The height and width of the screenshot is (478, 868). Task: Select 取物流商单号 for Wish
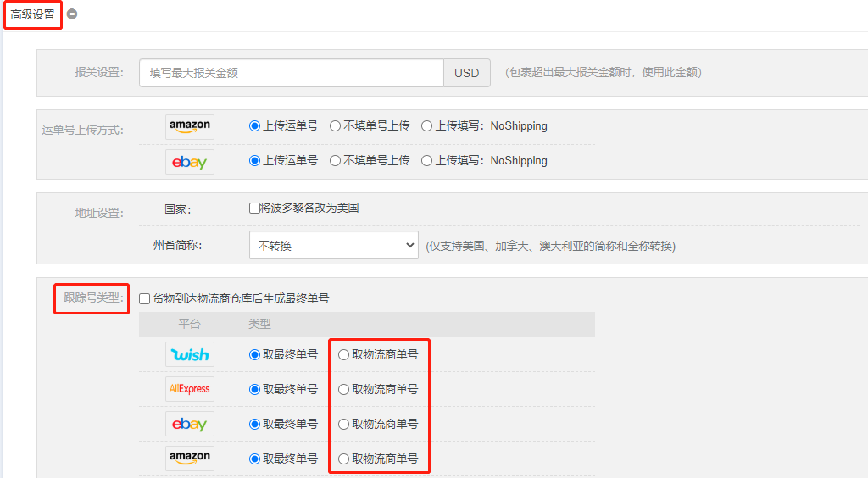click(344, 354)
